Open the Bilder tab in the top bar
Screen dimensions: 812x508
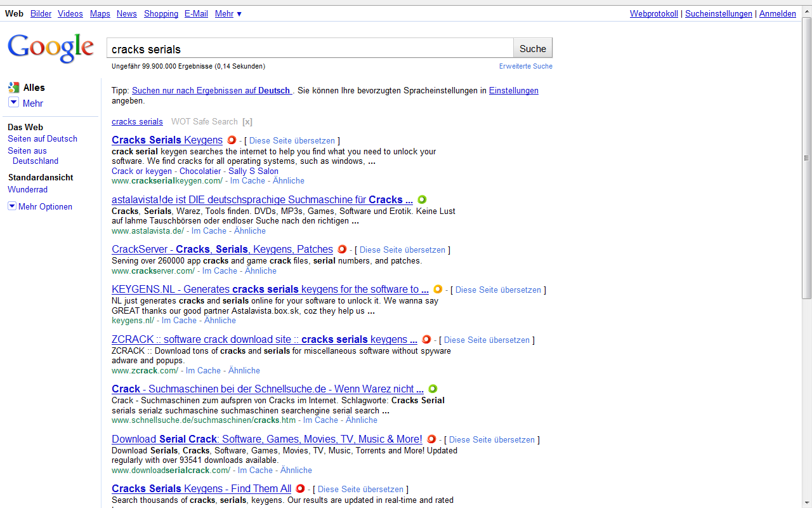(41, 13)
